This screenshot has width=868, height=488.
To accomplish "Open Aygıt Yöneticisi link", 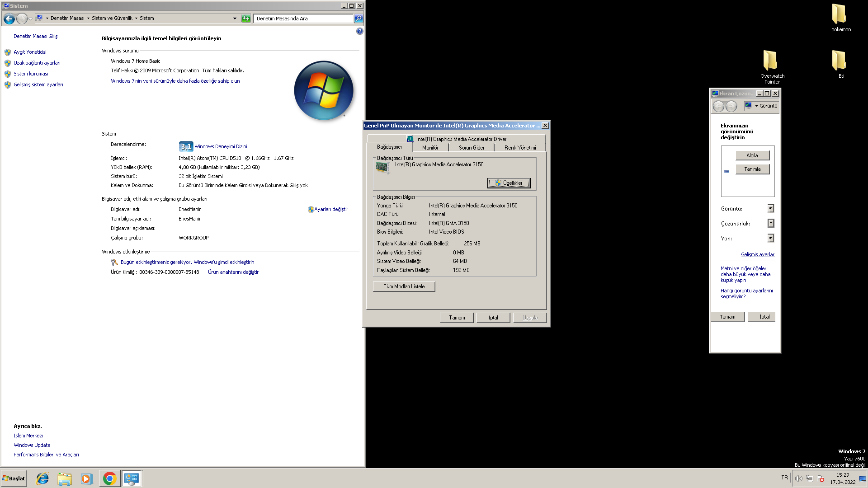I will 30,52.
